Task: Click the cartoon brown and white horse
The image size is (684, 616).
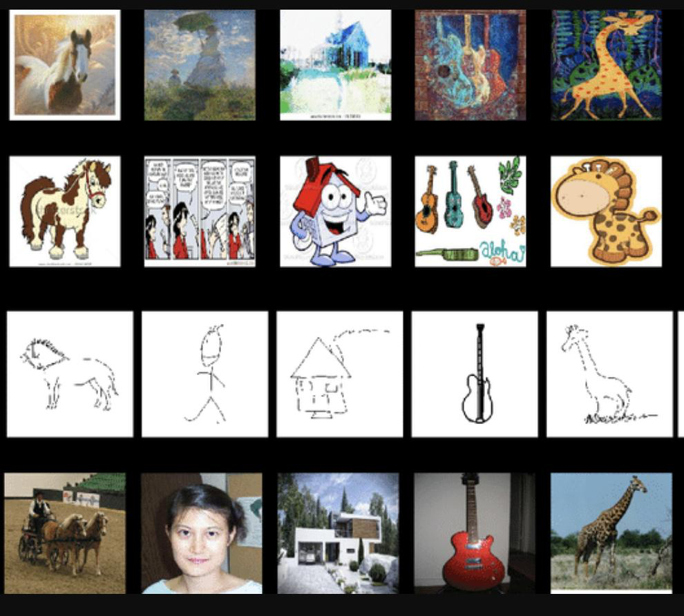Action: 65,211
